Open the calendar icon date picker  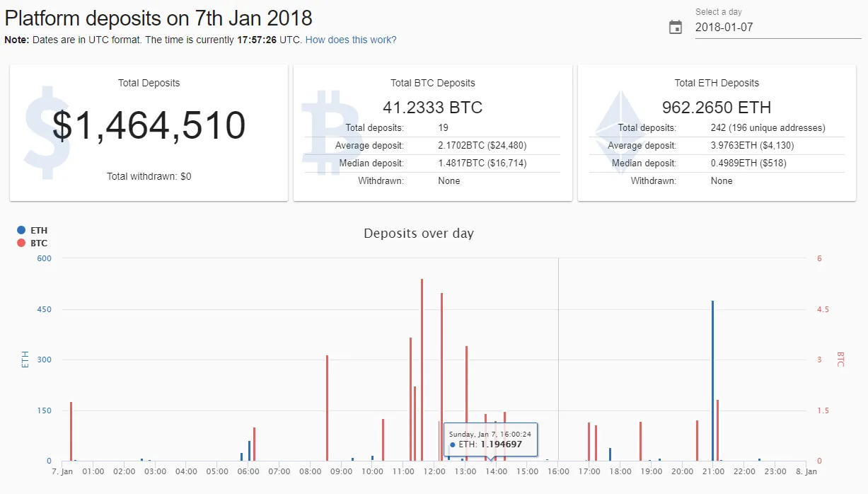tap(676, 28)
